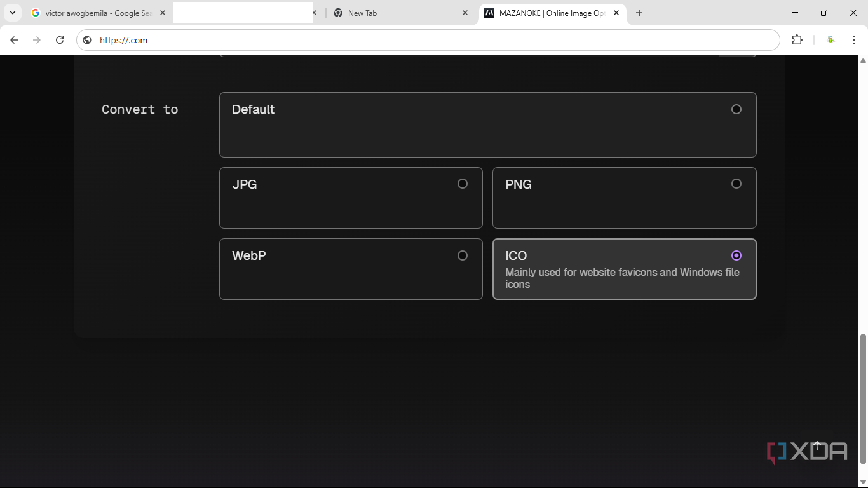Switch to the victor awogbemila Google Search tab
Viewport: 868px width, 488px height.
click(x=98, y=13)
